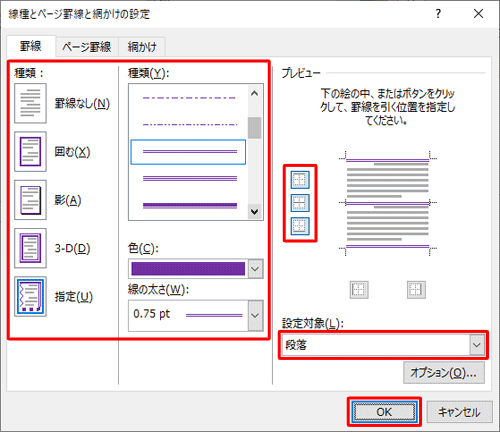The height and width of the screenshot is (432, 500).
Task: Toggle the right border button below preview
Action: [416, 290]
